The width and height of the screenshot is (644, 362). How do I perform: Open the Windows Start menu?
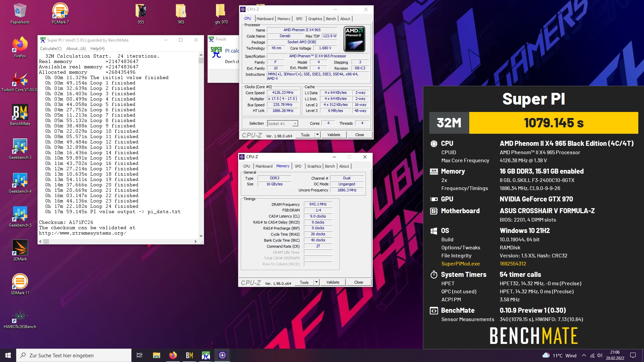8,355
